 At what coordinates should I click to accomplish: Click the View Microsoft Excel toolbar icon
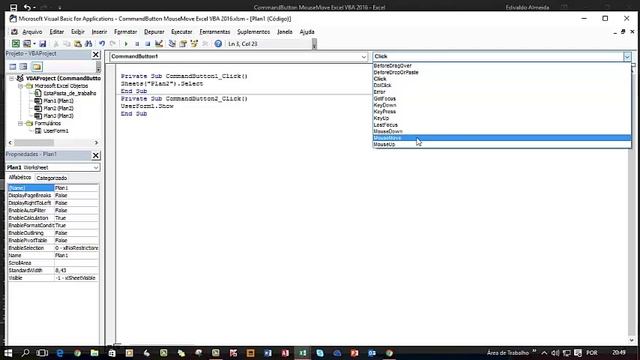click(x=16, y=44)
